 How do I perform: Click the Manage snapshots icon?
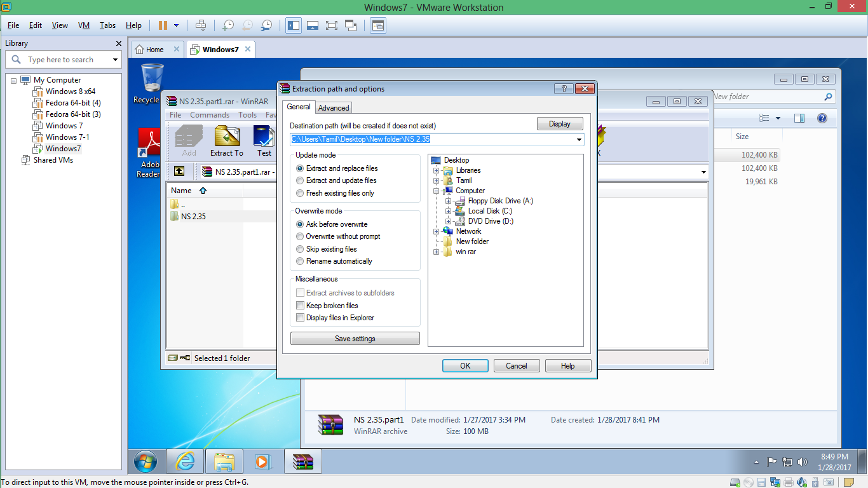click(266, 25)
